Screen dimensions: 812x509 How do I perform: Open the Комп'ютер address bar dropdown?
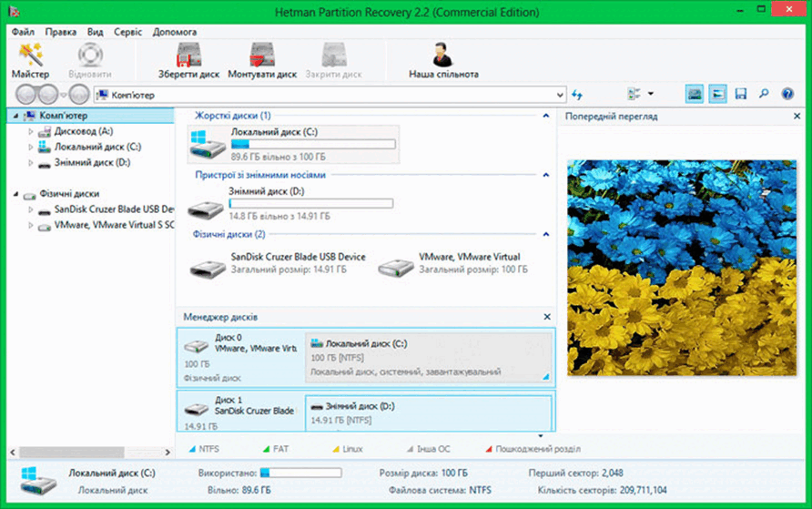click(560, 95)
